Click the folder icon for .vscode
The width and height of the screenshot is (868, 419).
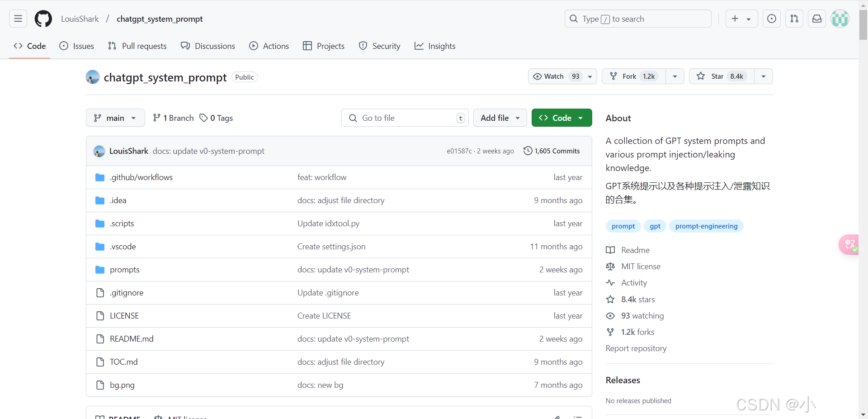coord(100,247)
